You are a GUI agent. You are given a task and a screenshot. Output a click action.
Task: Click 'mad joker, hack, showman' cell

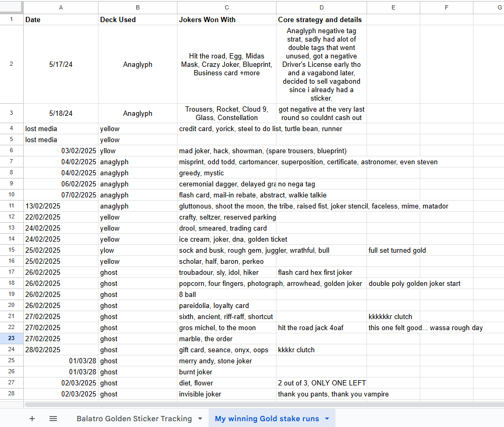(226, 151)
